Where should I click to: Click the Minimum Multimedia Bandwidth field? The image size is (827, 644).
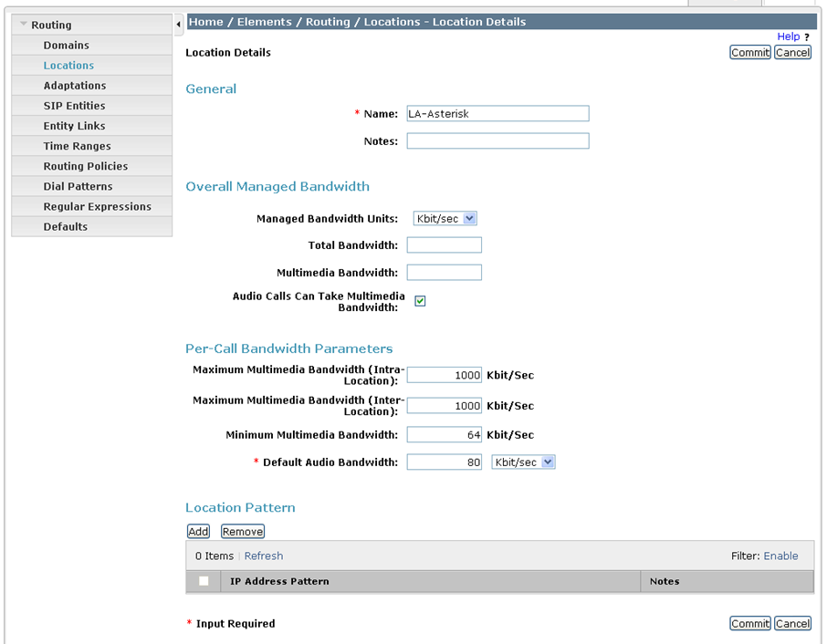tap(445, 435)
